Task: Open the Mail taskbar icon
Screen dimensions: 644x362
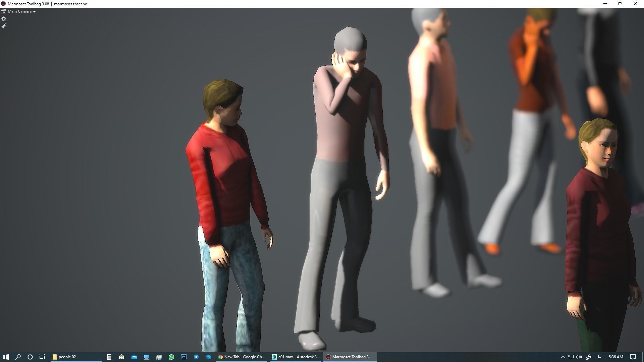Action: click(134, 357)
